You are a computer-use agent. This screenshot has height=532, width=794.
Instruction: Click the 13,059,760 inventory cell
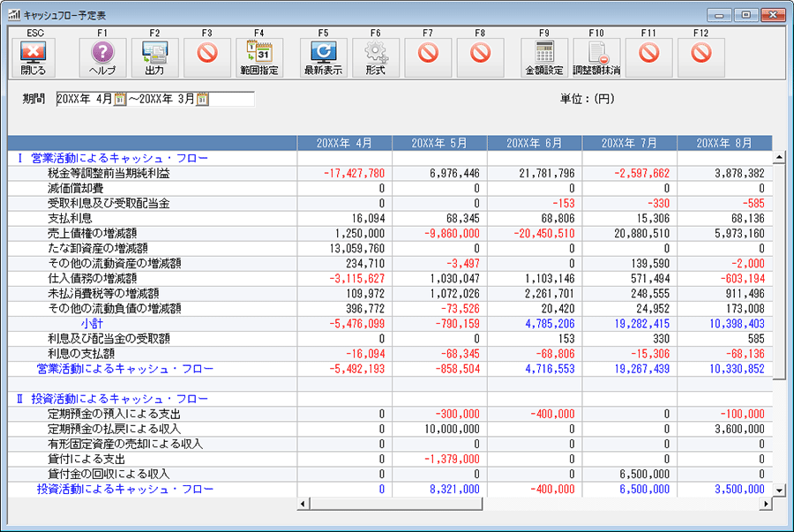(344, 249)
